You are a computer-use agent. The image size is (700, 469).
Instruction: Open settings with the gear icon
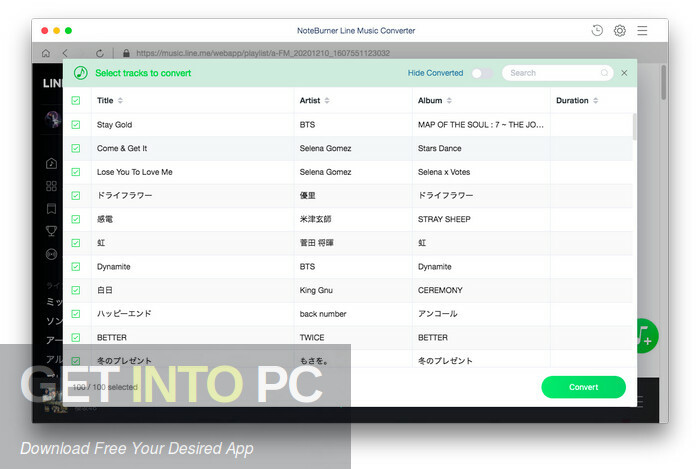(x=620, y=30)
